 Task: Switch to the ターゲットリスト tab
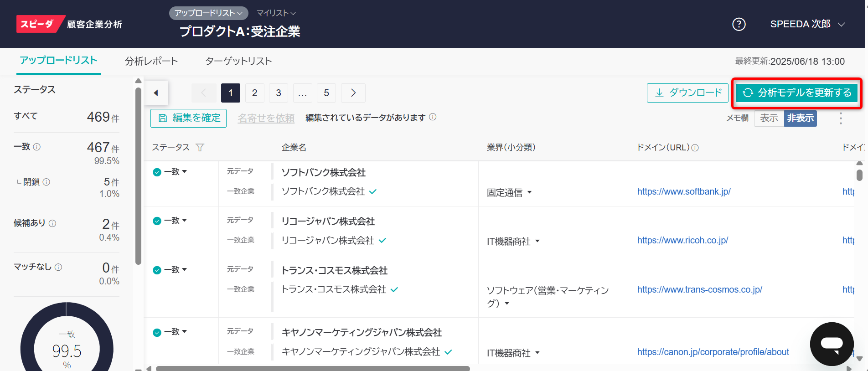point(238,61)
